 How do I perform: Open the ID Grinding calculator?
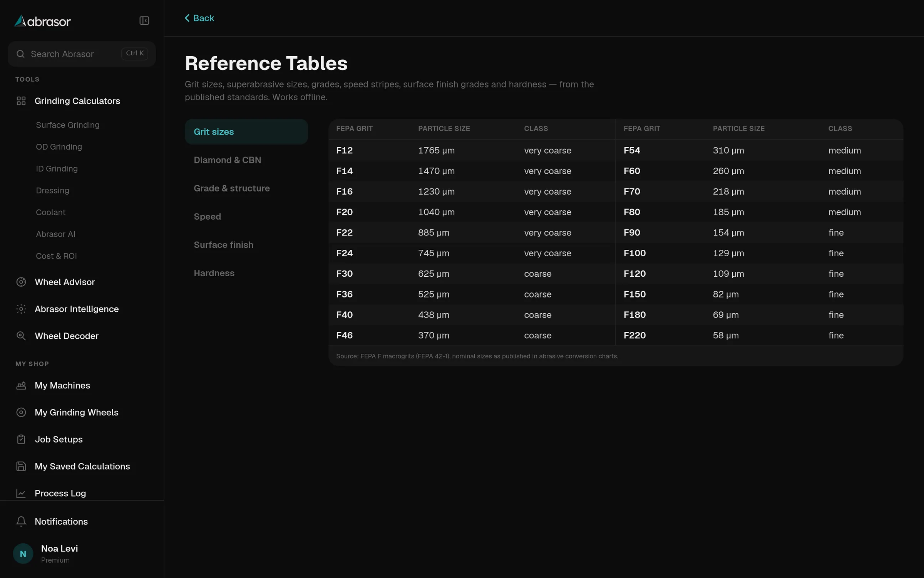point(57,169)
